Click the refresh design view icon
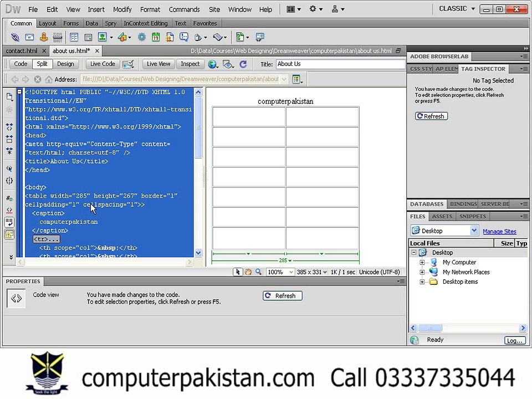The image size is (532, 399). [243, 64]
